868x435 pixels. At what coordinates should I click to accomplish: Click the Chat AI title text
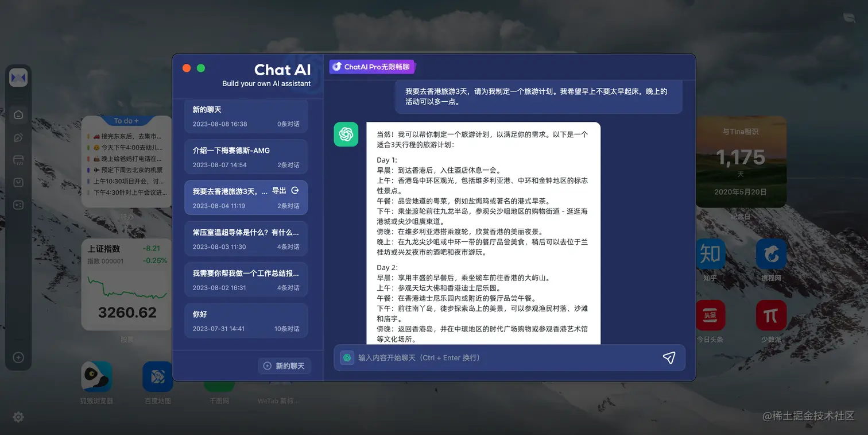pos(282,70)
